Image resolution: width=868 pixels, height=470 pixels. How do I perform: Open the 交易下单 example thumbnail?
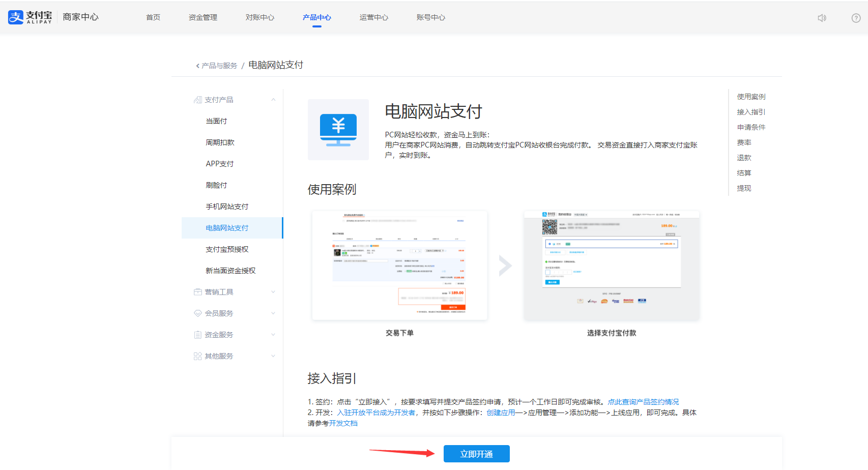399,266
